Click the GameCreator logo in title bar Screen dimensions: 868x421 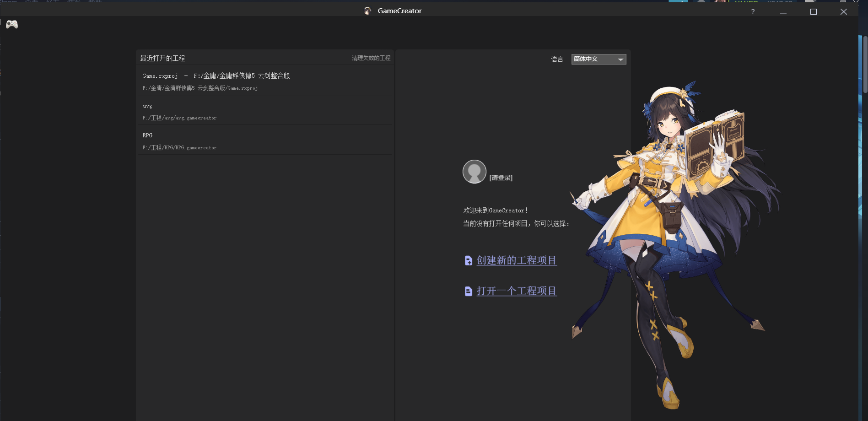pyautogui.click(x=368, y=11)
